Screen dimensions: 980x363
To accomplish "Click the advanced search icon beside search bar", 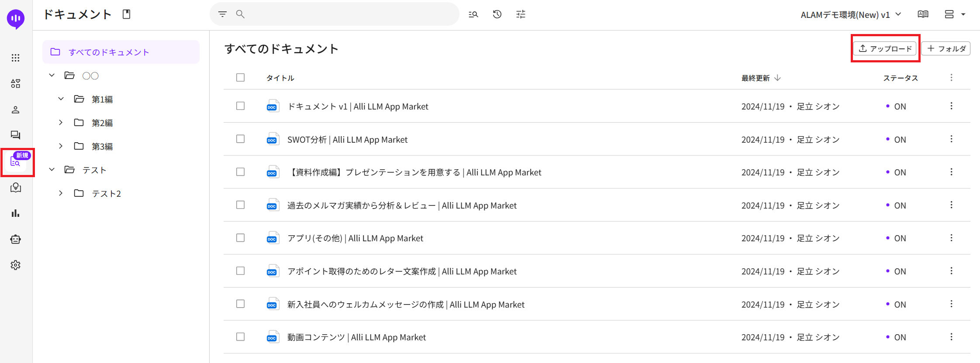I will click(x=473, y=14).
